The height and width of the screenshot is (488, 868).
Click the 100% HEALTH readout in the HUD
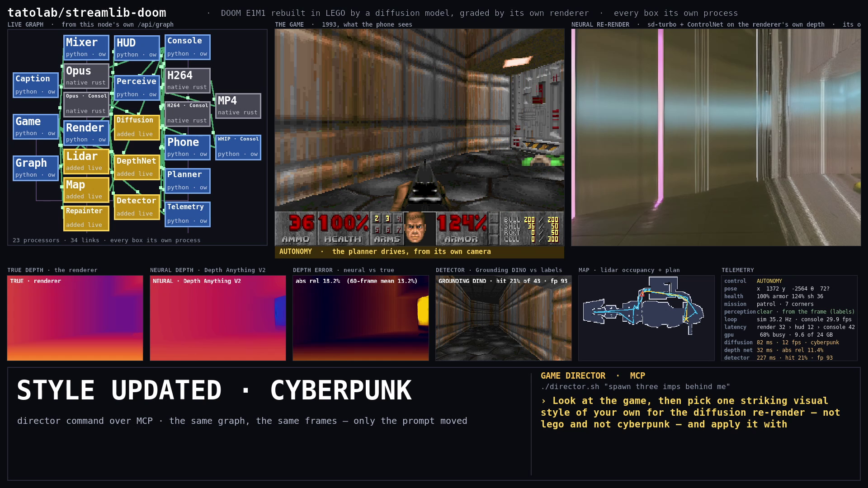pos(344,228)
